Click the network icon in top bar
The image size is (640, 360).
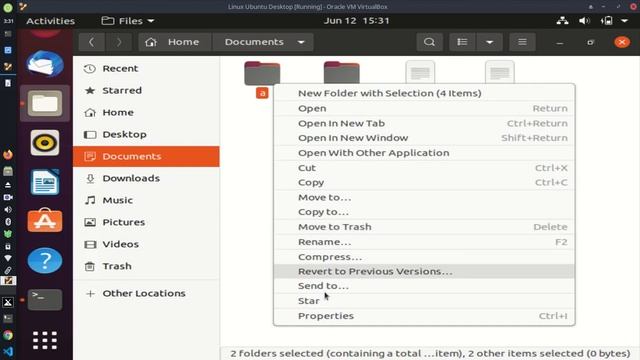pos(562,21)
